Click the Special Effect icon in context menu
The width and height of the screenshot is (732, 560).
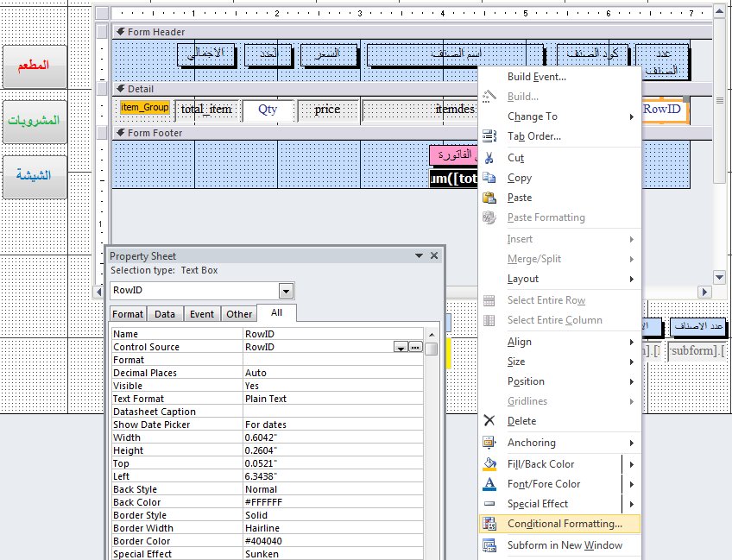pos(489,504)
